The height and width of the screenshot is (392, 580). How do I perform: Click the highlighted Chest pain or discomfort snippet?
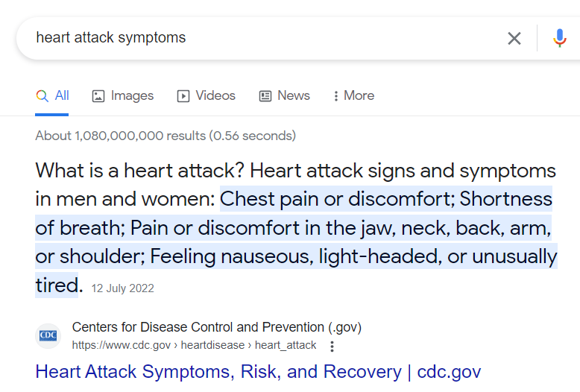point(335,200)
